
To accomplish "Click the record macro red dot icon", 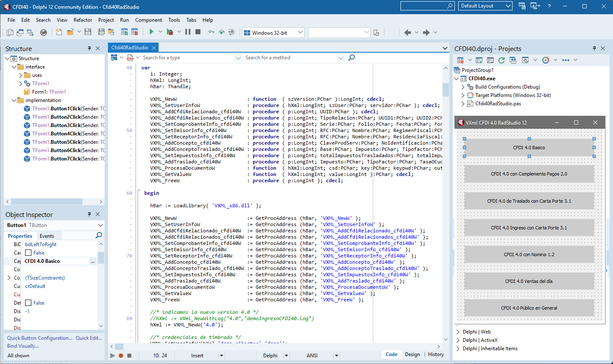I will pyautogui.click(x=121, y=356).
